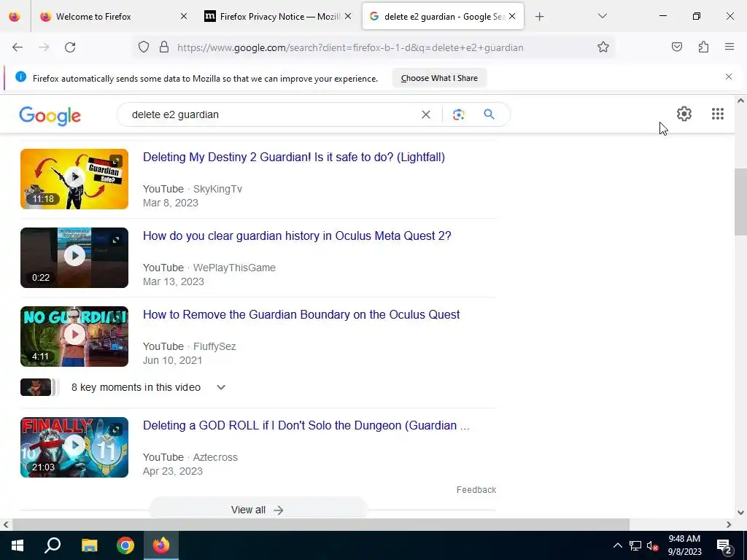Close the Welcome to Firefox tab
Viewport: 747px width, 560px height.
[183, 17]
